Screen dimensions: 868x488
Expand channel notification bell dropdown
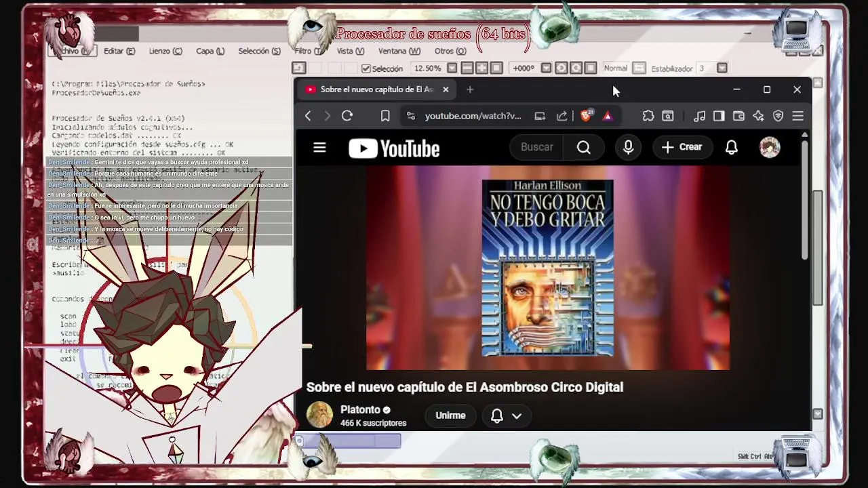pos(506,415)
